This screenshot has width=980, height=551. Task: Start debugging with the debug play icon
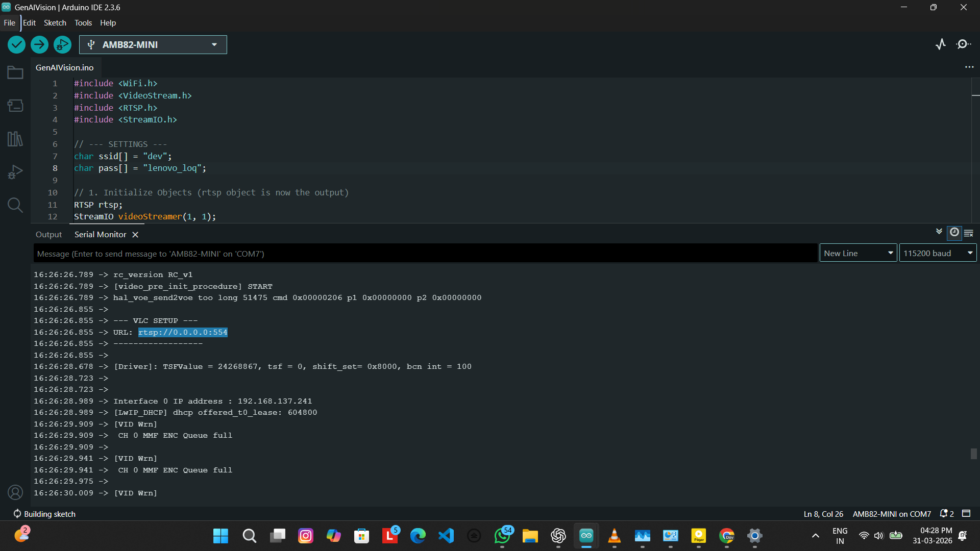tap(62, 45)
